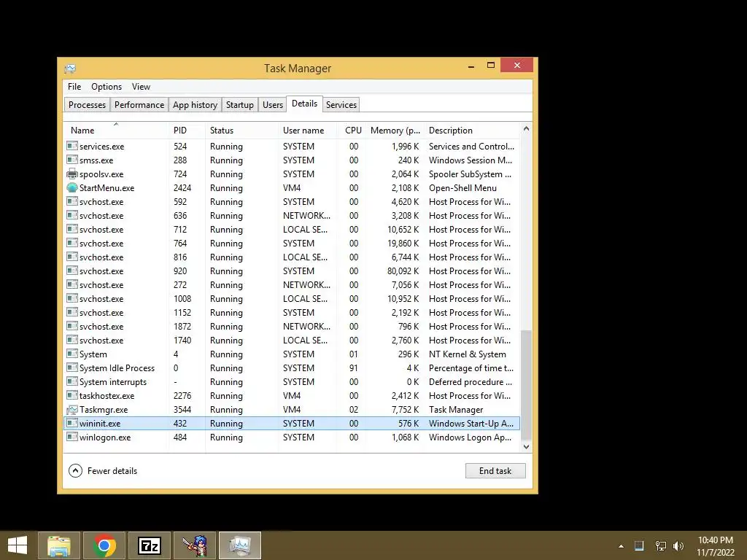Open the File menu
This screenshot has width=747, height=560.
74,87
